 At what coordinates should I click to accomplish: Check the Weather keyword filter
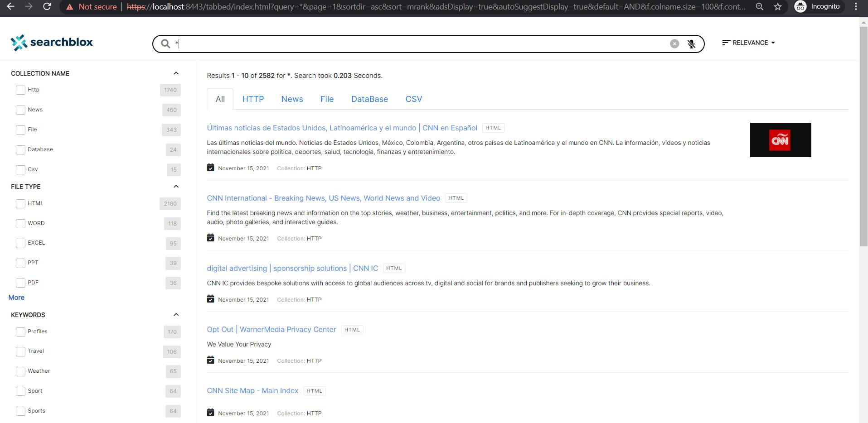(x=20, y=371)
